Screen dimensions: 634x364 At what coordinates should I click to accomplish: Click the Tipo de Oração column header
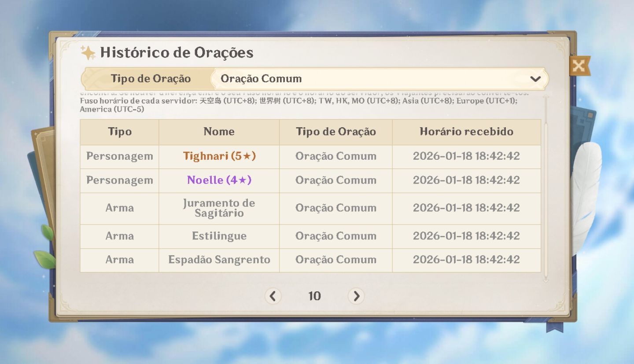coord(336,132)
